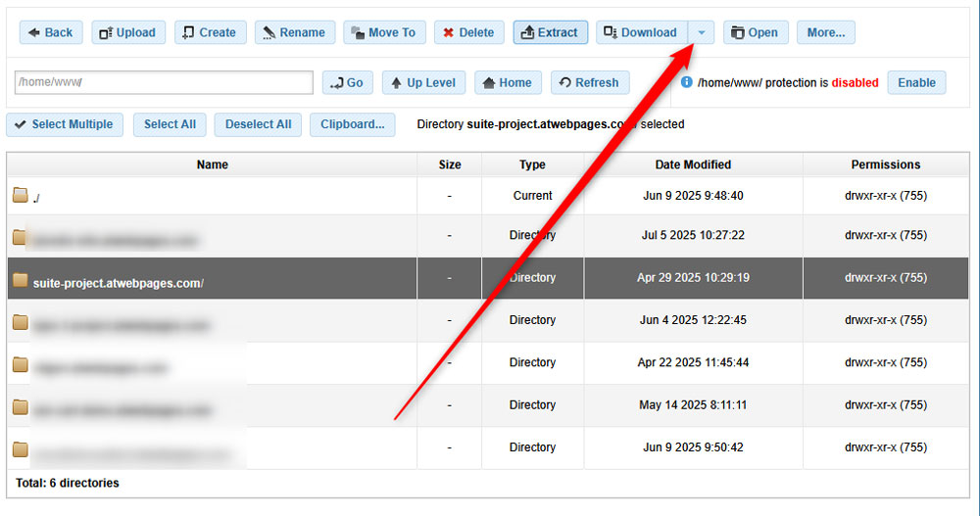Toggle Select Multiple mode

pos(64,124)
